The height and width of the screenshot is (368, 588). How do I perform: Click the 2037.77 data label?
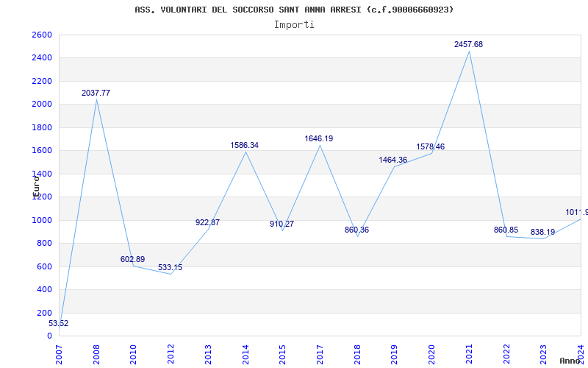[x=96, y=93]
